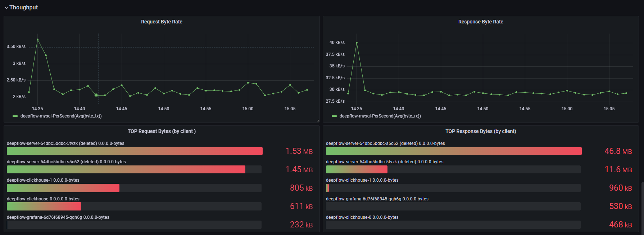Toggle the byte_tx legend series
Image resolution: width=644 pixels, height=235 pixels.
click(61, 116)
